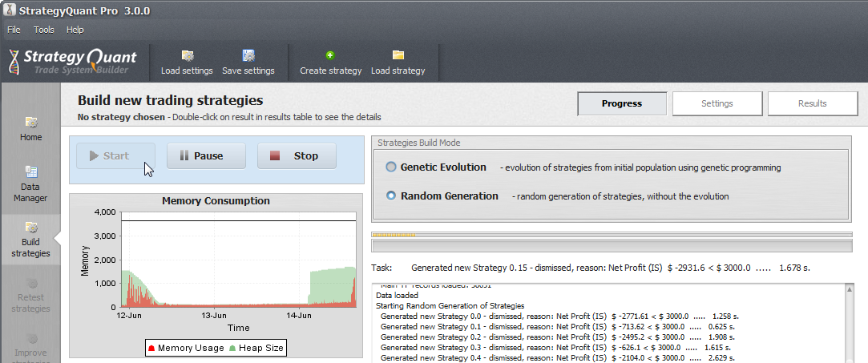
Task: Click 'Starting Random Generation of Strategies' log line
Action: click(450, 305)
